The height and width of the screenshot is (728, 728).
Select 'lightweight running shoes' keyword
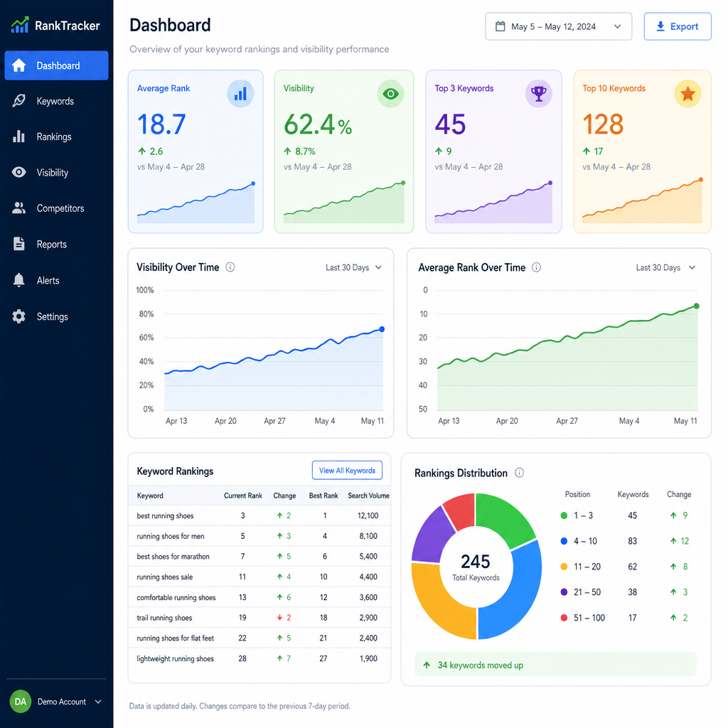259,658
